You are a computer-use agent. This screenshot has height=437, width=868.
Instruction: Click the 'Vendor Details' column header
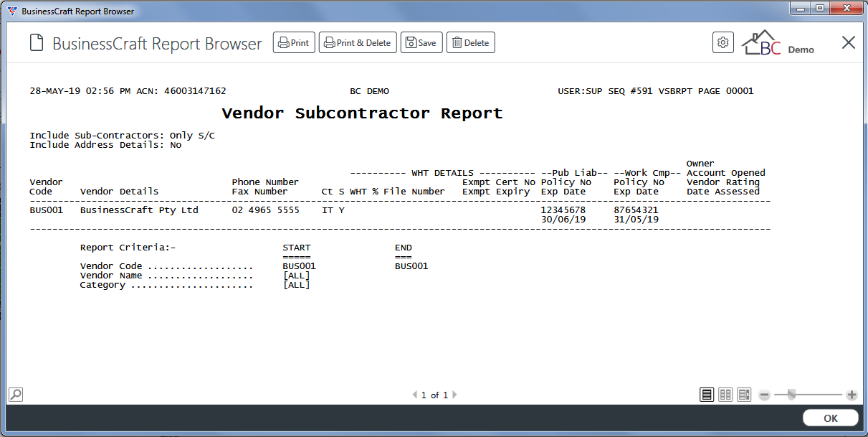coord(120,192)
